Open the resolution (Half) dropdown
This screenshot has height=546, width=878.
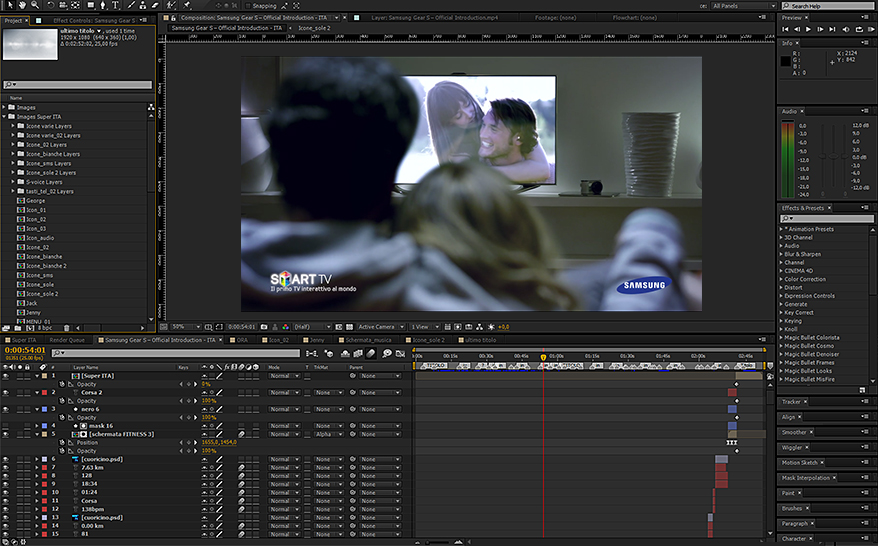pos(312,326)
